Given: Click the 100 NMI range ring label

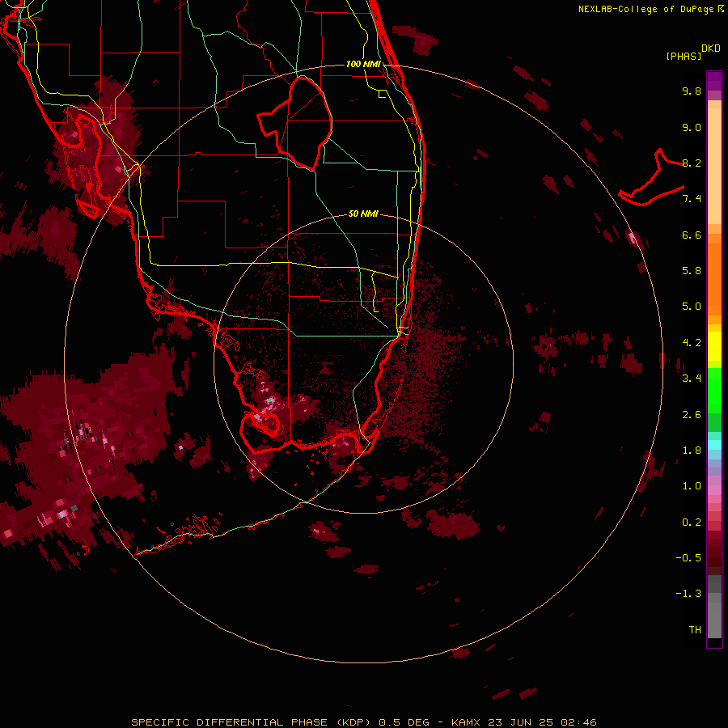Looking at the screenshot, I should tap(363, 64).
